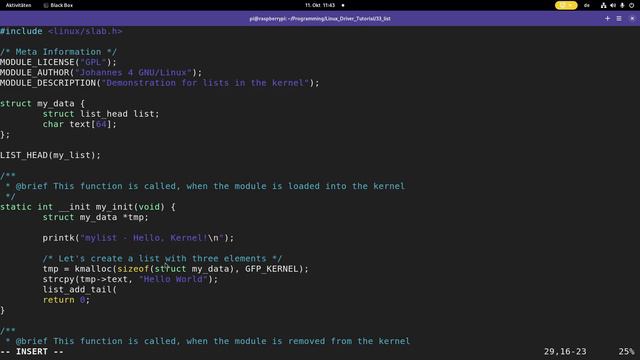Click the MODULE_LICENSE("GPL") line
640x360 pixels.
click(58, 62)
